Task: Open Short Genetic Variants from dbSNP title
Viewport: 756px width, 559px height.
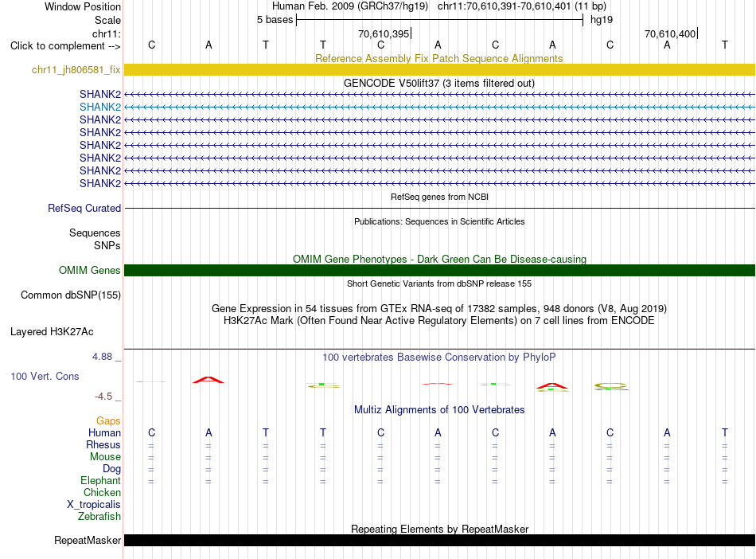Action: [x=439, y=283]
